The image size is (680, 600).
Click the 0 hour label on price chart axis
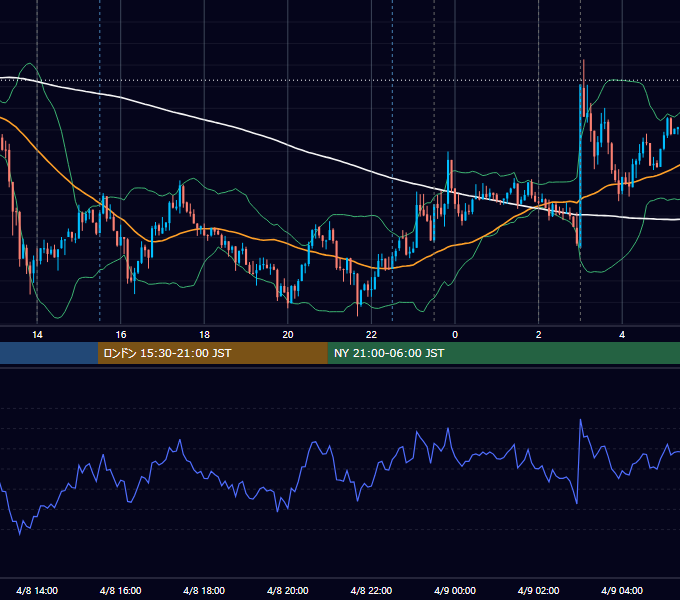[455, 335]
